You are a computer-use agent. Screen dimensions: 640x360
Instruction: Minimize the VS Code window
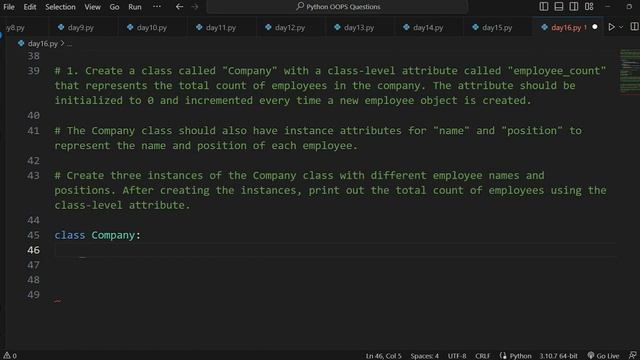coord(608,7)
